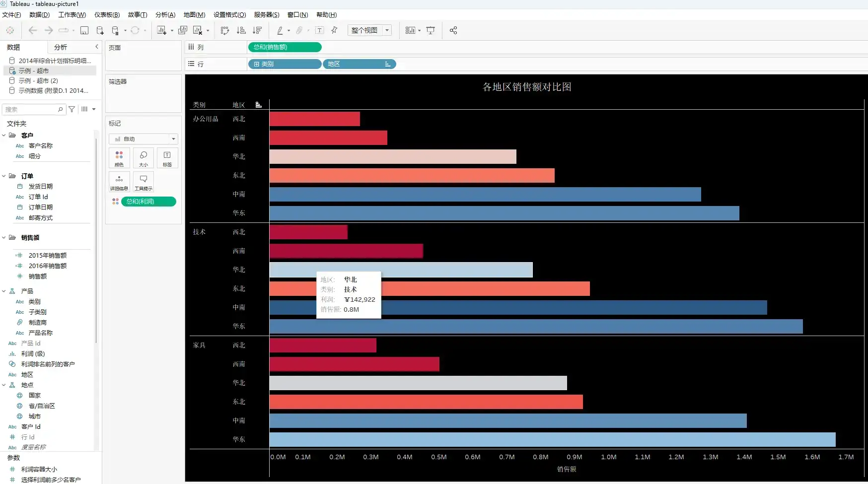Viewport: 868px width, 484px height.
Task: Click the Share workbook icon
Action: [453, 30]
